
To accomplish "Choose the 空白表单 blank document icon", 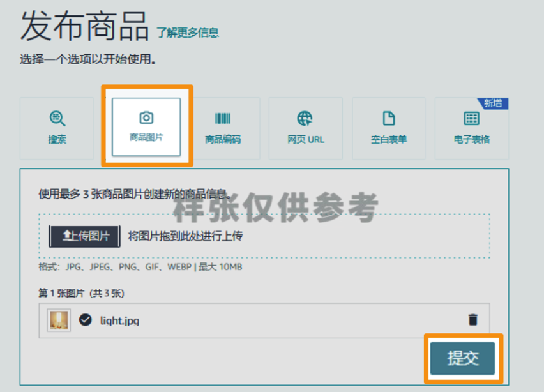I will [388, 117].
